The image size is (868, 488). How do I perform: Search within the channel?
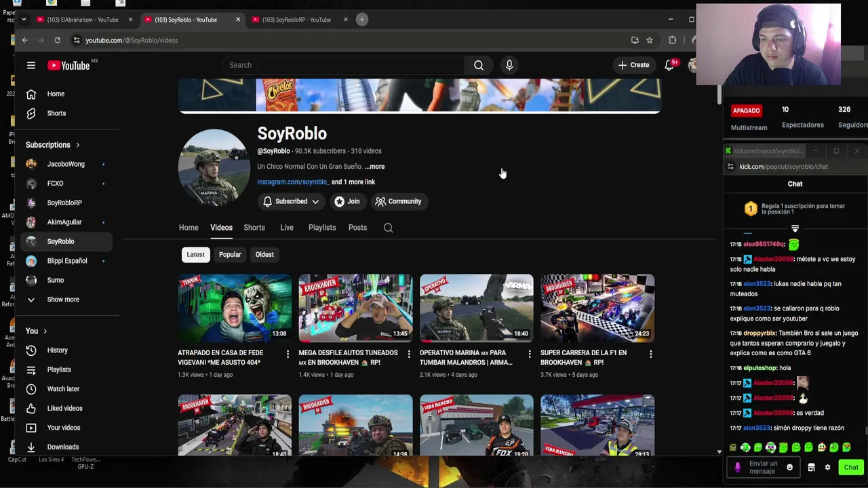click(x=388, y=228)
